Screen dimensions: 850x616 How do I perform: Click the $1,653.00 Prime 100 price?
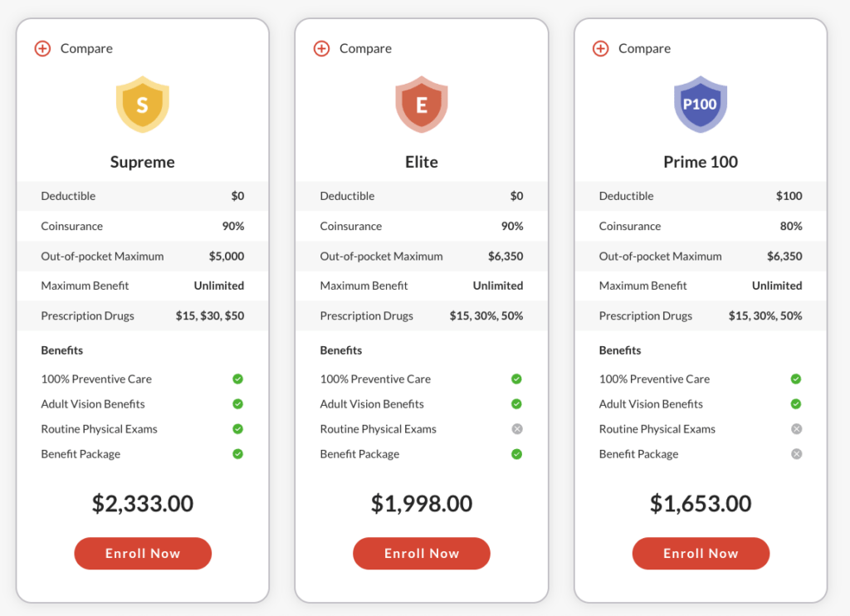[x=701, y=503]
